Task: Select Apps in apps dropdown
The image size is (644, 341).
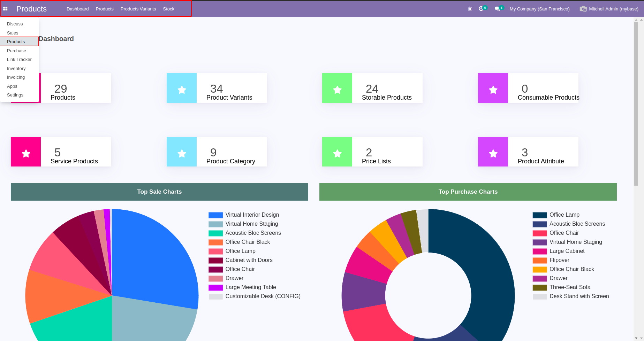Action: pyautogui.click(x=20, y=86)
